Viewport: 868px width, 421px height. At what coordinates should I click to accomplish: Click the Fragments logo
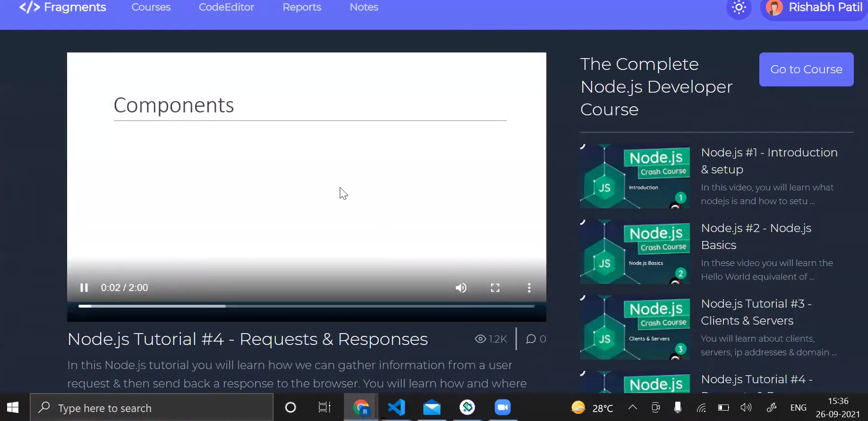63,8
